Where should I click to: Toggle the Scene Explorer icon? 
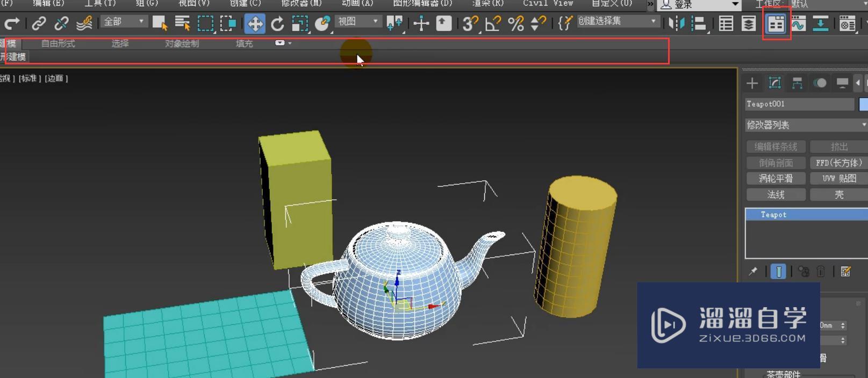point(726,24)
